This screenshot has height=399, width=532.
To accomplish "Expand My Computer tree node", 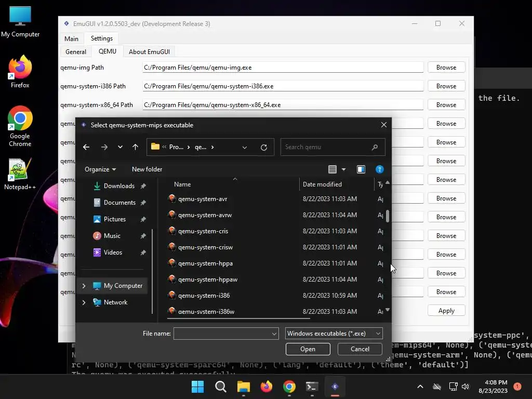I will point(84,286).
